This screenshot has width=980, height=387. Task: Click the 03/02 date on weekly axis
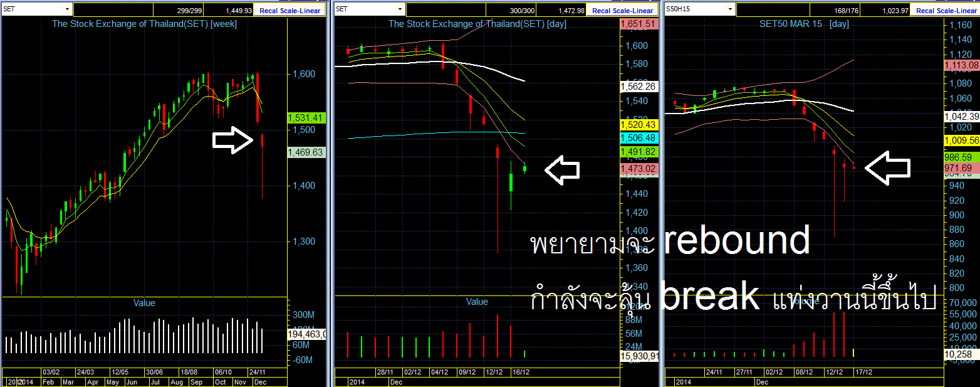[51, 372]
